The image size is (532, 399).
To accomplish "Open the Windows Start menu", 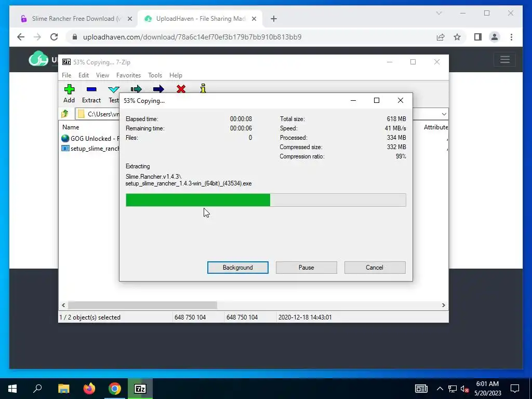I will click(x=12, y=389).
